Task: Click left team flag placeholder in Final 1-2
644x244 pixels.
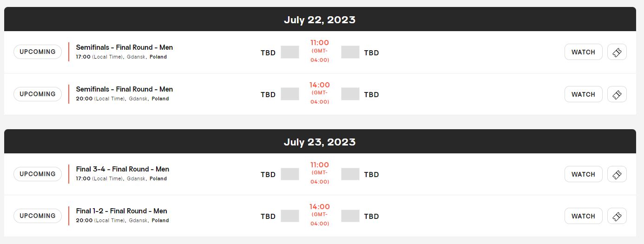Action: point(290,216)
